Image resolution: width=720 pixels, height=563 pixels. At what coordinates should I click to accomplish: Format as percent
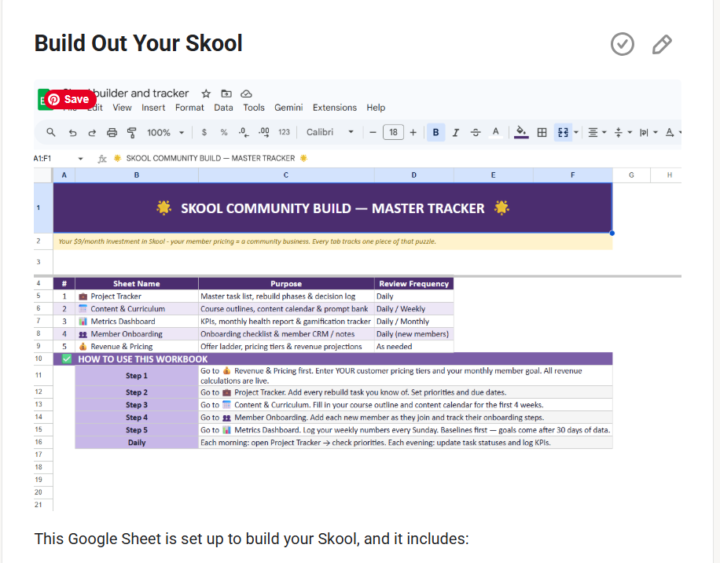(224, 133)
